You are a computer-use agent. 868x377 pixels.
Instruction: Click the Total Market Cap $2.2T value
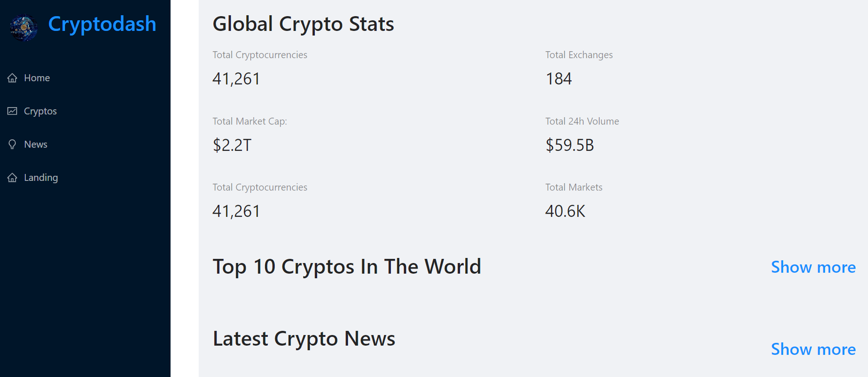tap(232, 145)
